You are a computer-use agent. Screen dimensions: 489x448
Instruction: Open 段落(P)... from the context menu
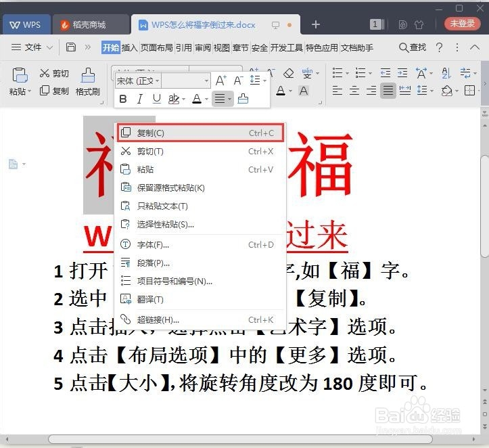200,263
